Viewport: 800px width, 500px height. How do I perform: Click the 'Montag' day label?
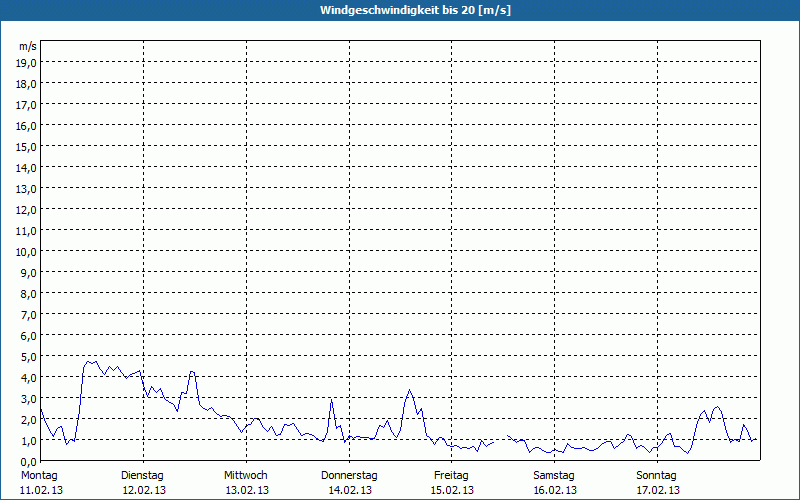[x=39, y=476]
